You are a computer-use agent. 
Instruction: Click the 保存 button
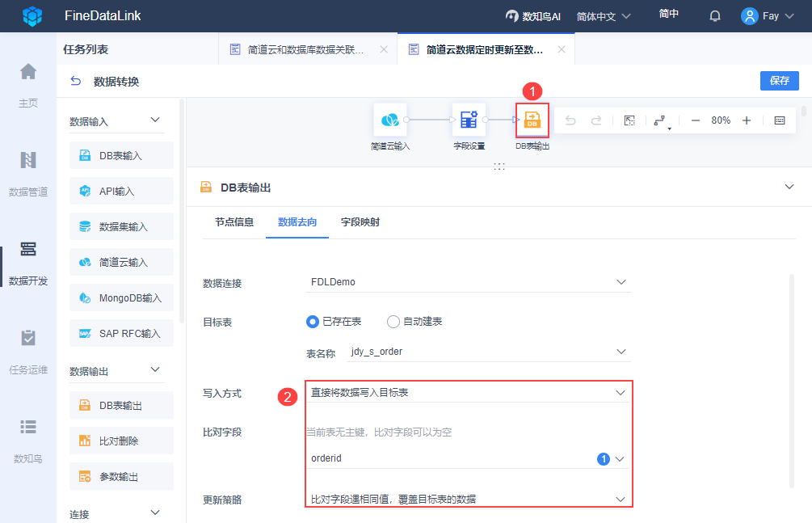pos(780,80)
